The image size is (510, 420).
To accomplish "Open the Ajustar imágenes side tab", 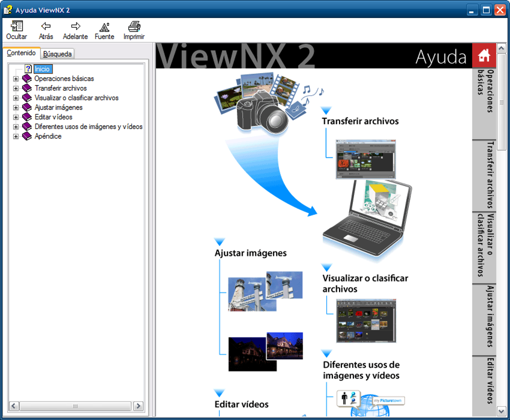I will pyautogui.click(x=484, y=319).
